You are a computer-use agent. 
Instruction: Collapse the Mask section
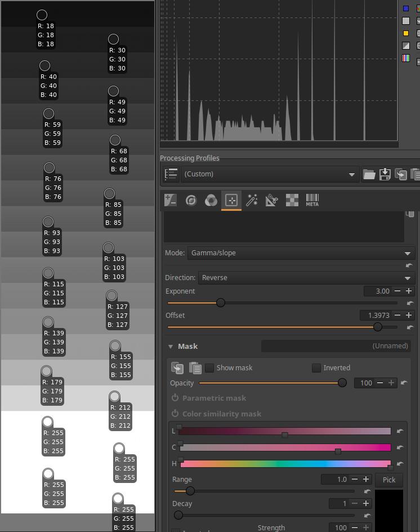tap(171, 347)
